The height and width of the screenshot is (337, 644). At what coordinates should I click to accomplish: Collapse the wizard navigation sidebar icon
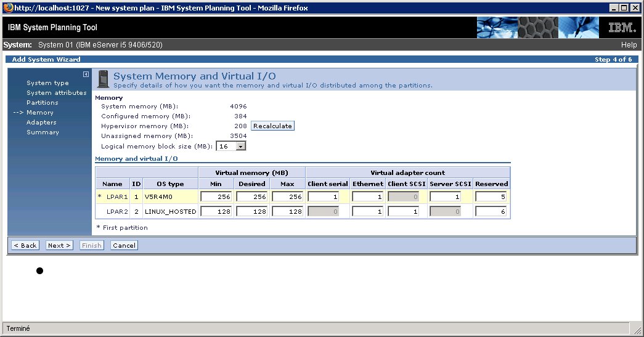(86, 75)
